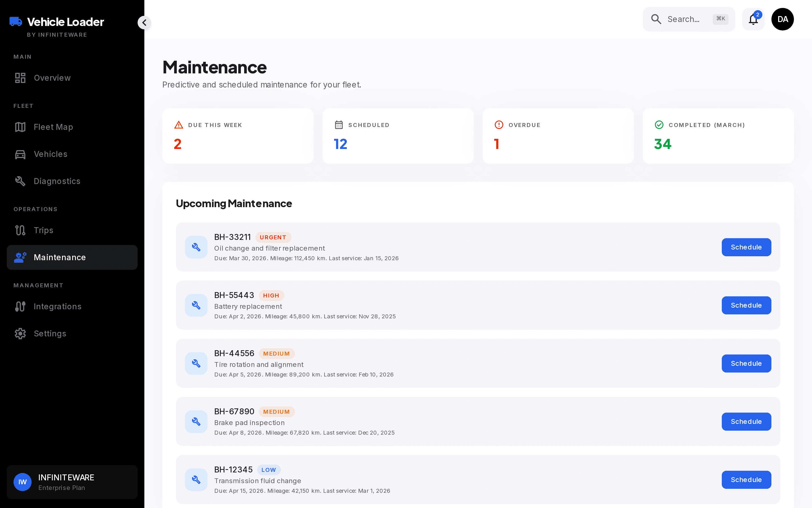Click the Scheduled calendar icon
The width and height of the screenshot is (812, 508).
pyautogui.click(x=339, y=125)
